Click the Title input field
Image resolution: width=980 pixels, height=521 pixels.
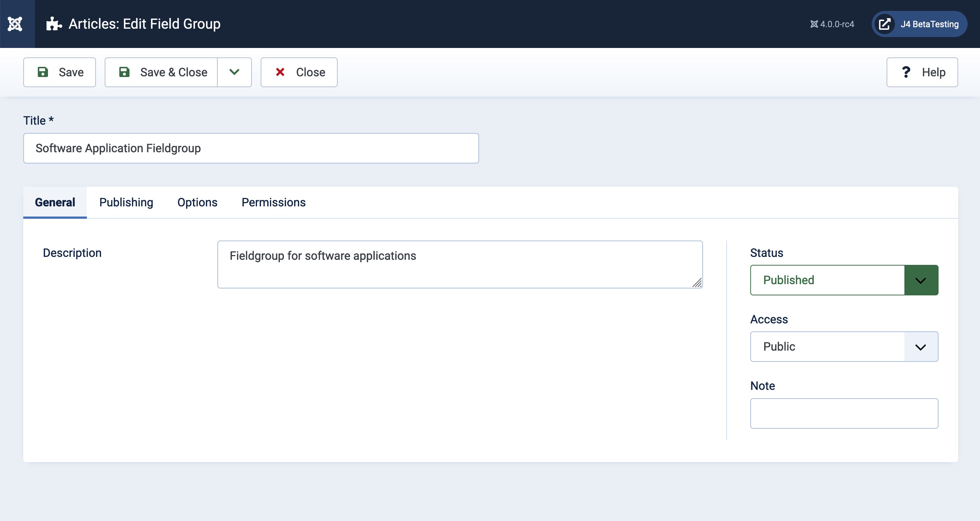251,148
